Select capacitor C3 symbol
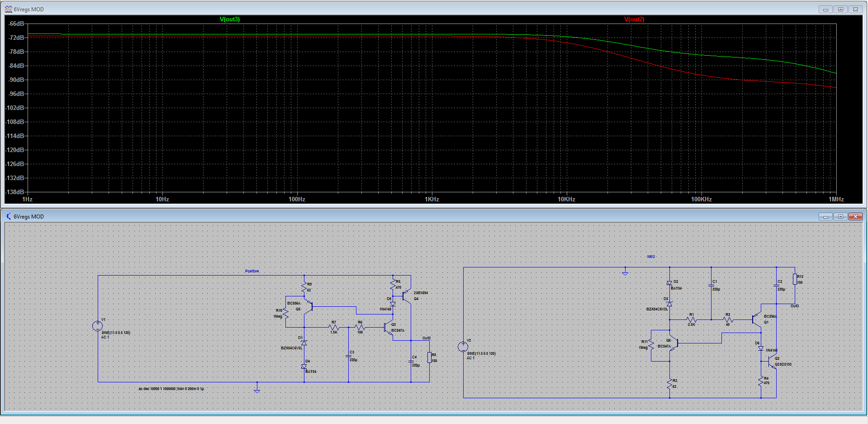This screenshot has height=424, width=868. 348,356
